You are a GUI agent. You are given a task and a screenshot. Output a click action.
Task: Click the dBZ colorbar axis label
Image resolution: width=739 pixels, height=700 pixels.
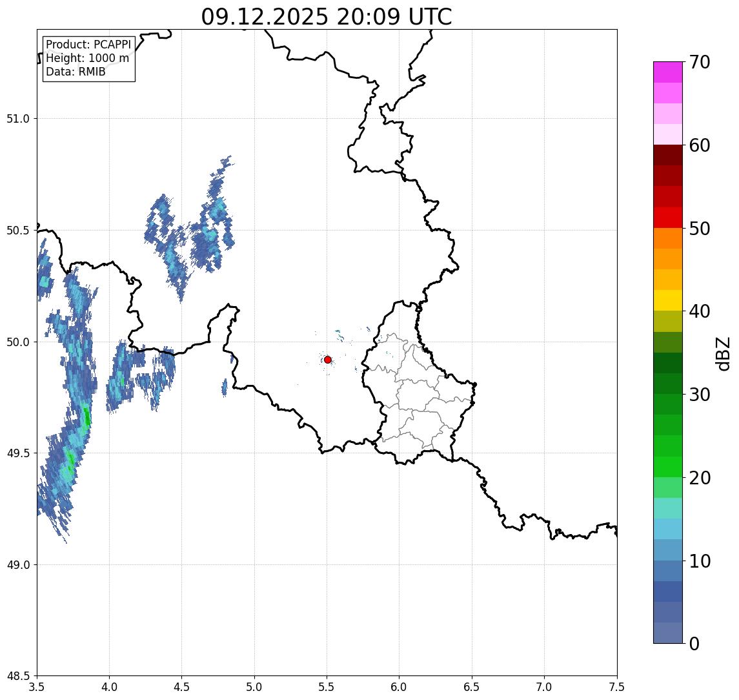coord(722,354)
